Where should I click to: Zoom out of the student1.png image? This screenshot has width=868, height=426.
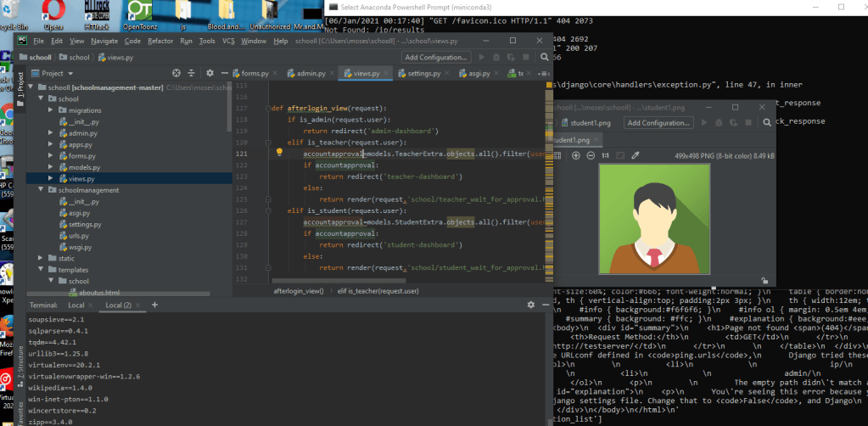click(x=590, y=155)
